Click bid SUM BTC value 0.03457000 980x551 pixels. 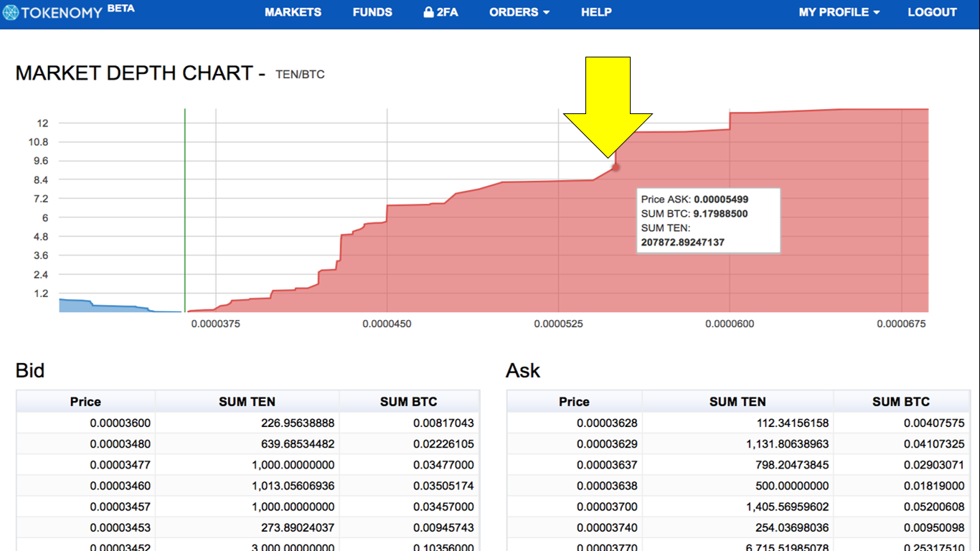(443, 507)
